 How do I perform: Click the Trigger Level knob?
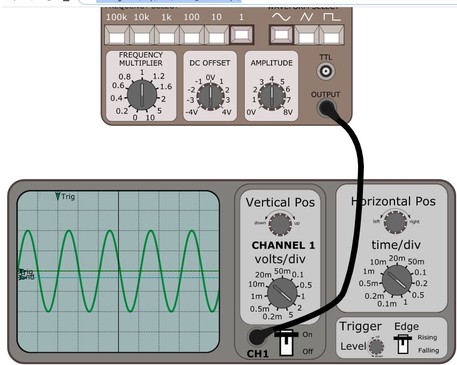pos(376,347)
